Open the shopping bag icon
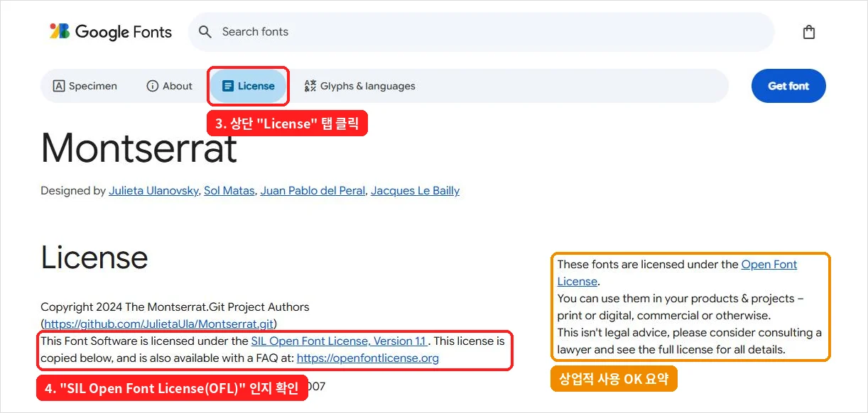This screenshot has height=413, width=868. (808, 32)
